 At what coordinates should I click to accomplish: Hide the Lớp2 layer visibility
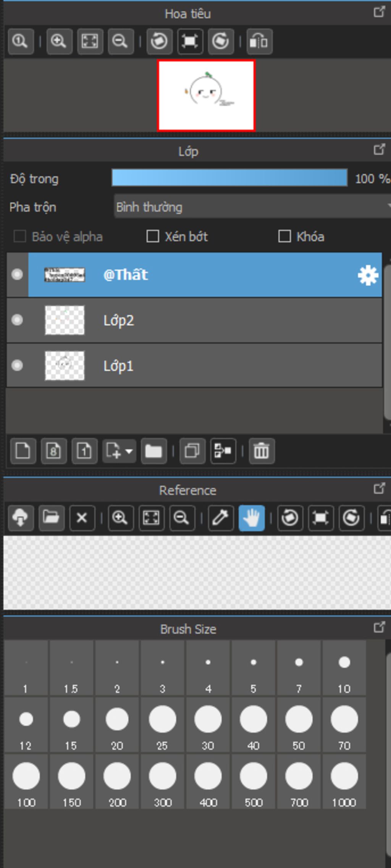point(17,320)
